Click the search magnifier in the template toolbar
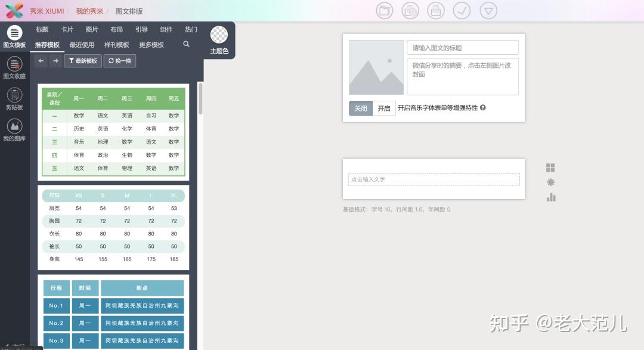This screenshot has height=350, width=644. (187, 45)
